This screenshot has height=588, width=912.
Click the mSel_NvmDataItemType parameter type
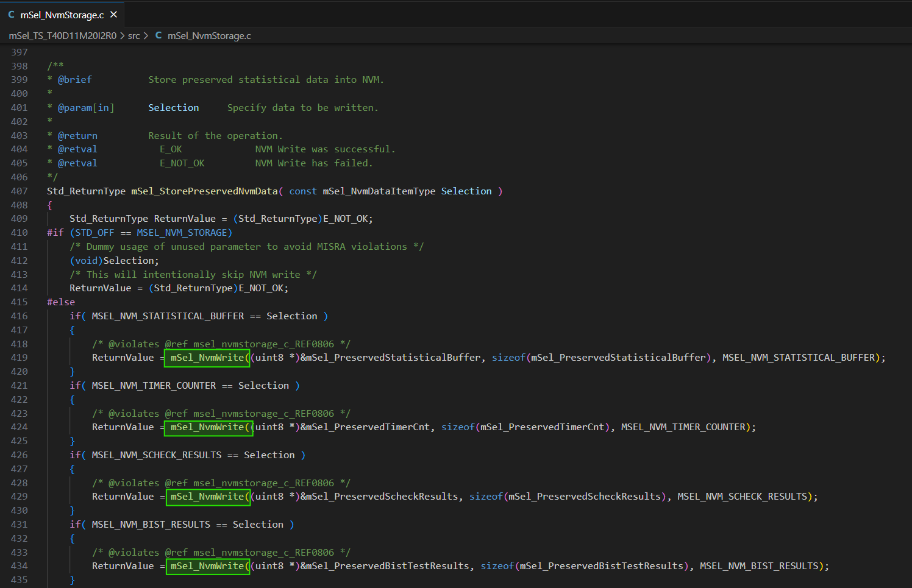point(379,191)
